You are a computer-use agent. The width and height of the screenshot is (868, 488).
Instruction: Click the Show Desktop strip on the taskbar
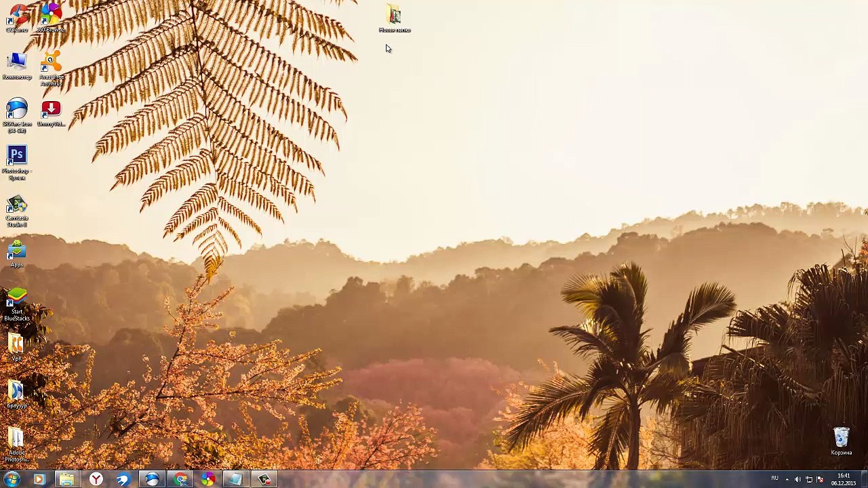coord(865,480)
